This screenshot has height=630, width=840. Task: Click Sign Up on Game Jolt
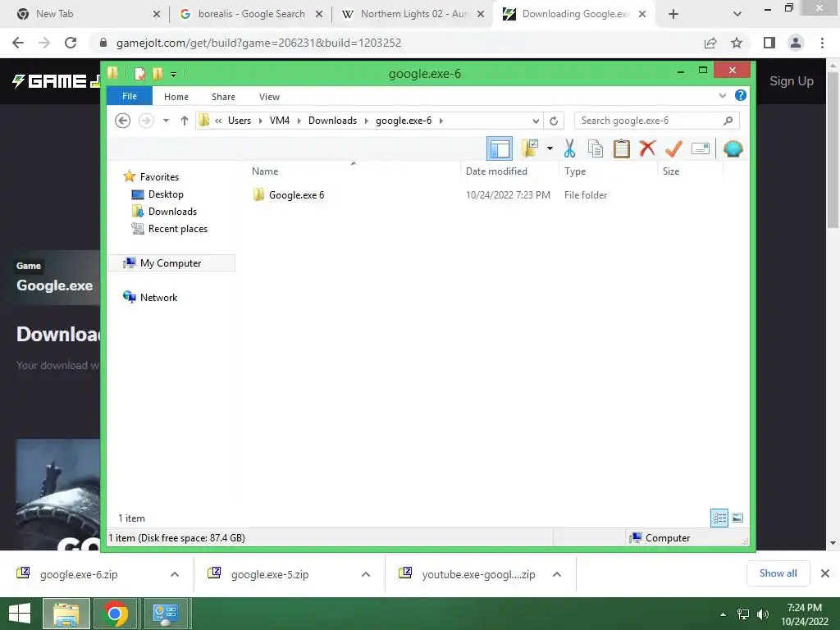pos(792,81)
